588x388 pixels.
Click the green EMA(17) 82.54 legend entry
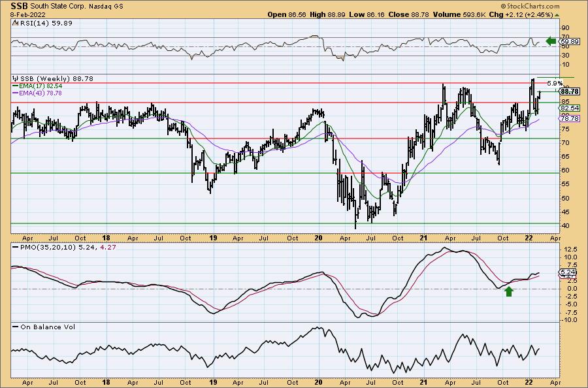[37, 86]
